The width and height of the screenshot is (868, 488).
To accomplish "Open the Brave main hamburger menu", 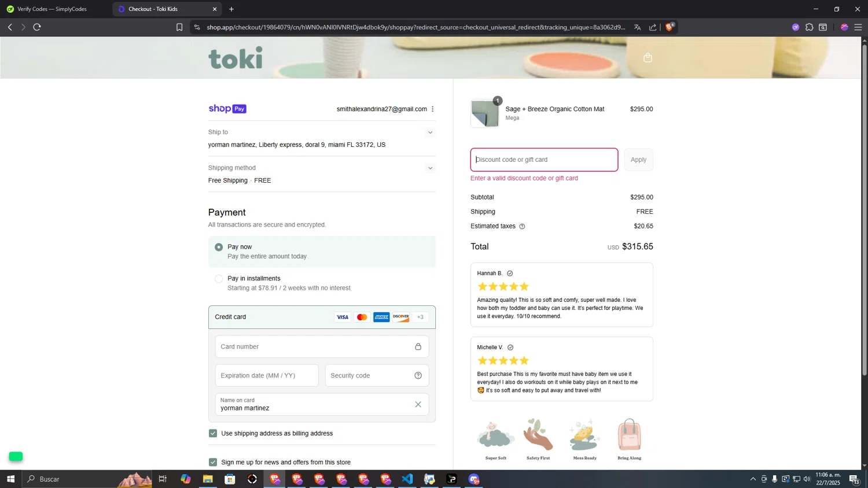I will [858, 27].
